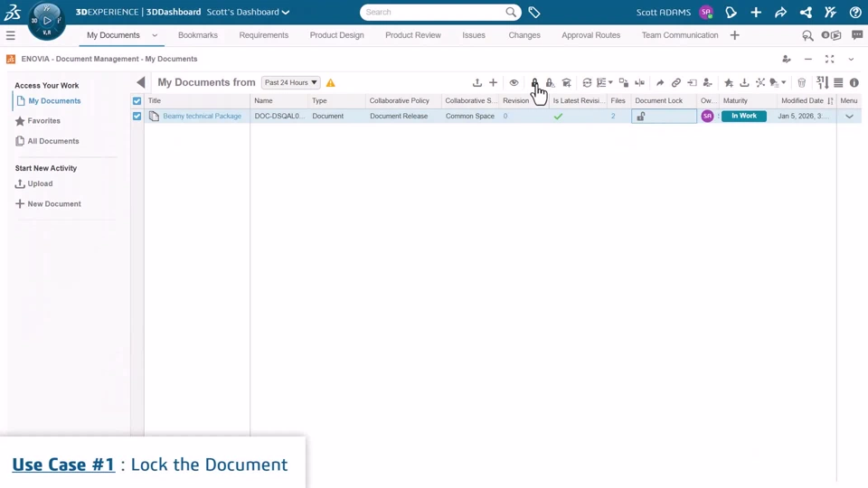
Task: Add a new dashboard tab with plus
Action: click(734, 35)
